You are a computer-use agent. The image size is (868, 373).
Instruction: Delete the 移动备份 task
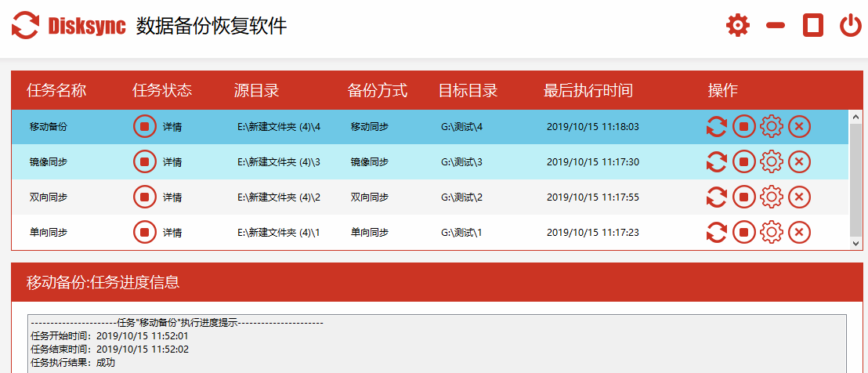tap(799, 127)
